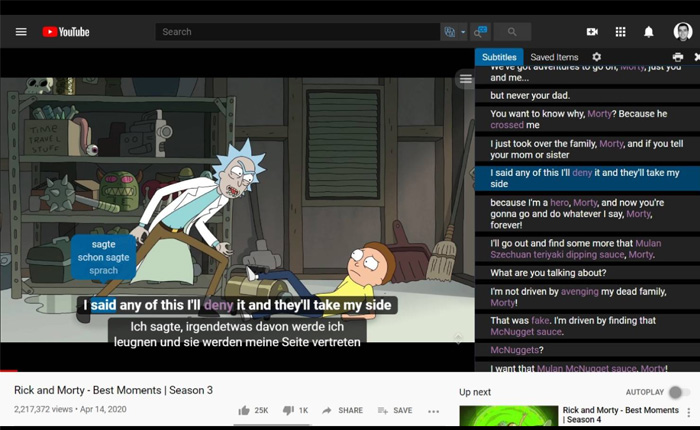Screen dimensions: 700x430
Task: Switch to the Saved Items tab
Action: coord(554,57)
